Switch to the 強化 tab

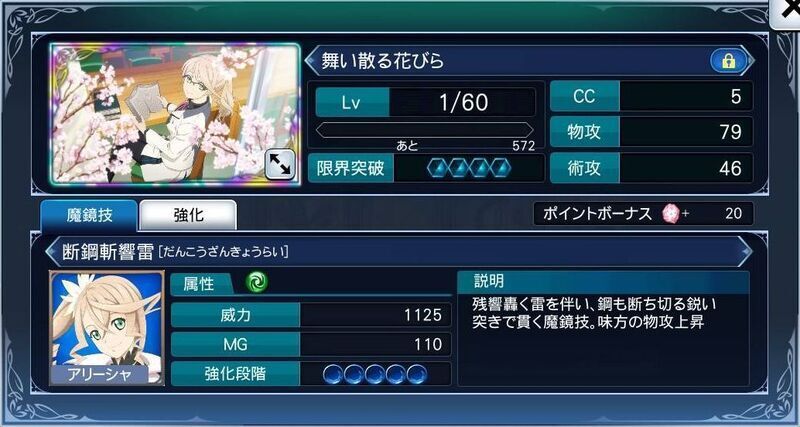pyautogui.click(x=188, y=215)
